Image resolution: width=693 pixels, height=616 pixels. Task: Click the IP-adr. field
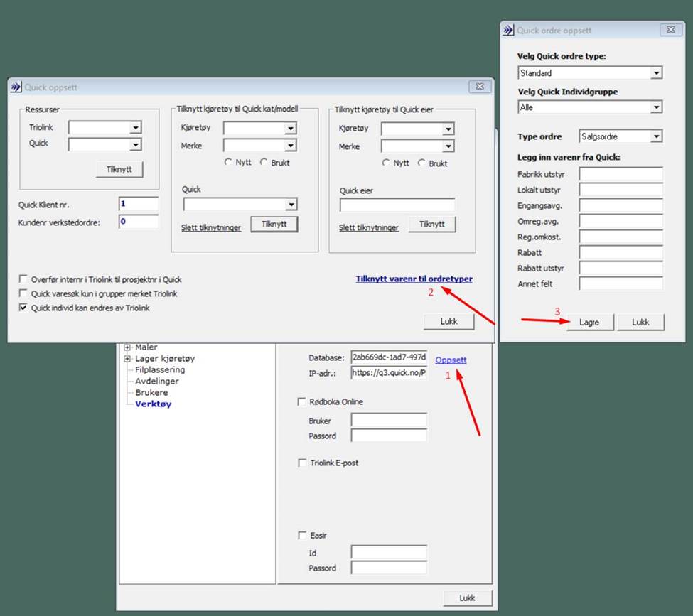pos(389,372)
